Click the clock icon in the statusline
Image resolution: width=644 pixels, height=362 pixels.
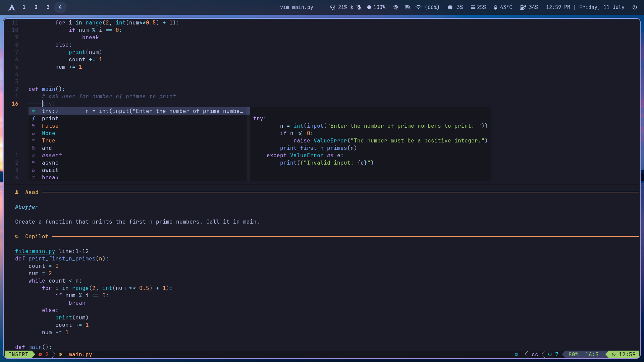614,354
